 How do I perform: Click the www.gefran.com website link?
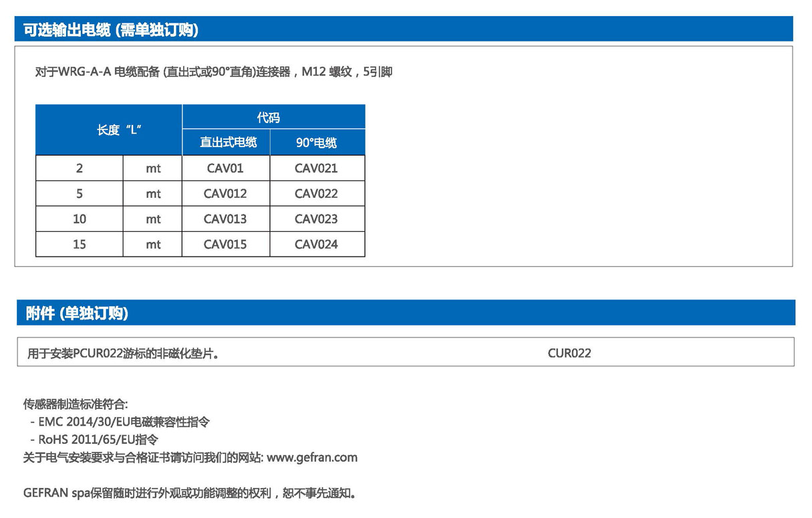[312, 458]
